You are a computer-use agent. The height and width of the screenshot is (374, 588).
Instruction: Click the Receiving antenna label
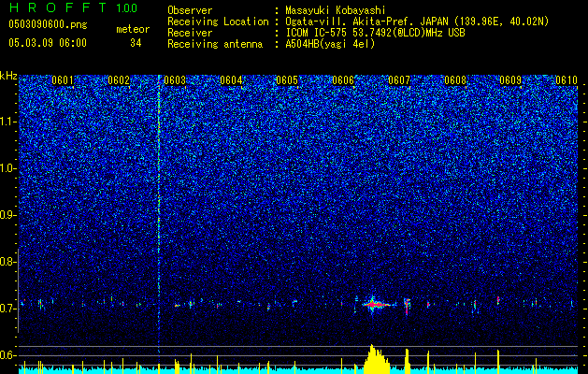tap(215, 44)
